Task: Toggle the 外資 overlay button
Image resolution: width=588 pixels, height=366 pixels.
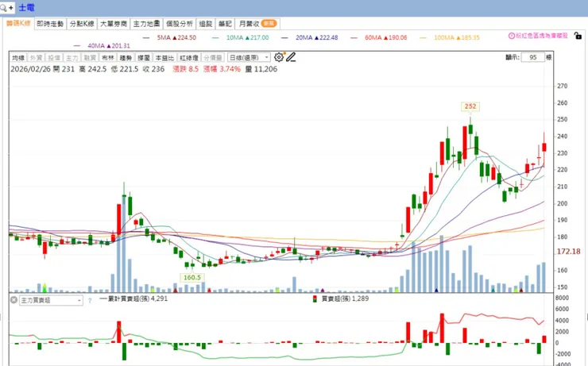Action: point(36,58)
